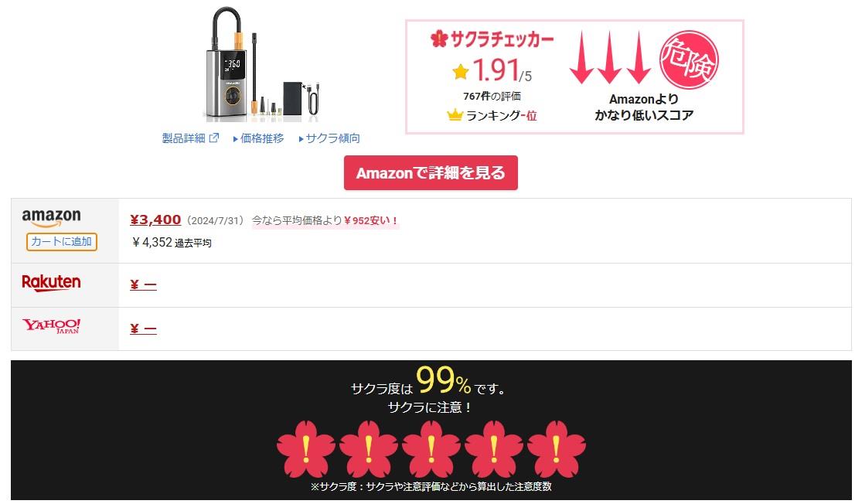Open the Rakuten price link
Viewport: 855px width, 504px height.
(x=144, y=284)
